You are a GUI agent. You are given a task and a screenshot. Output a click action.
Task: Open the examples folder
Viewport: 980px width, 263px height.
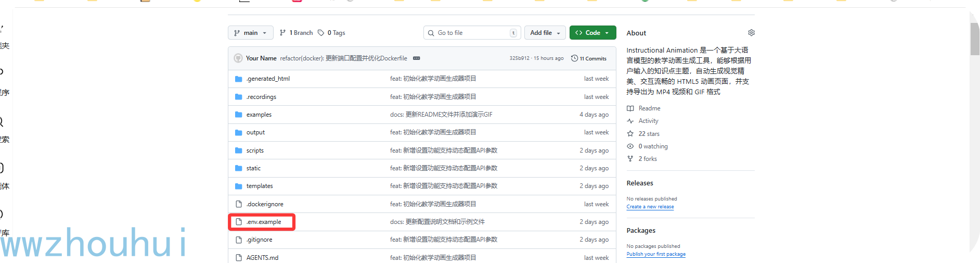coord(259,115)
